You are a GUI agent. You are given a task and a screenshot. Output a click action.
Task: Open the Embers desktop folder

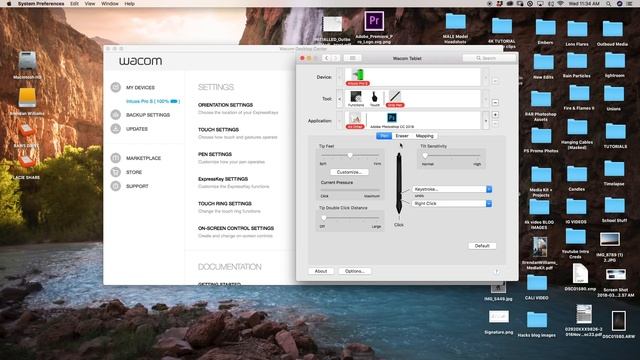tap(545, 28)
